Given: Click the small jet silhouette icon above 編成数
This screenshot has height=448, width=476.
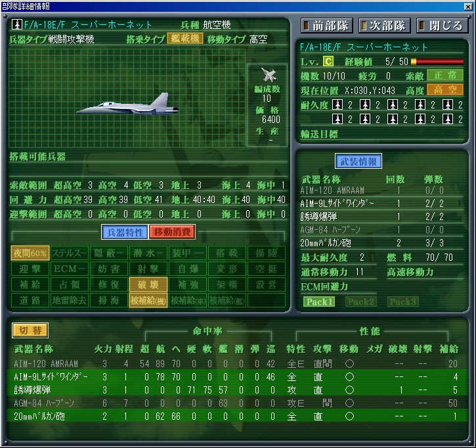Looking at the screenshot, I should pyautogui.click(x=269, y=75).
